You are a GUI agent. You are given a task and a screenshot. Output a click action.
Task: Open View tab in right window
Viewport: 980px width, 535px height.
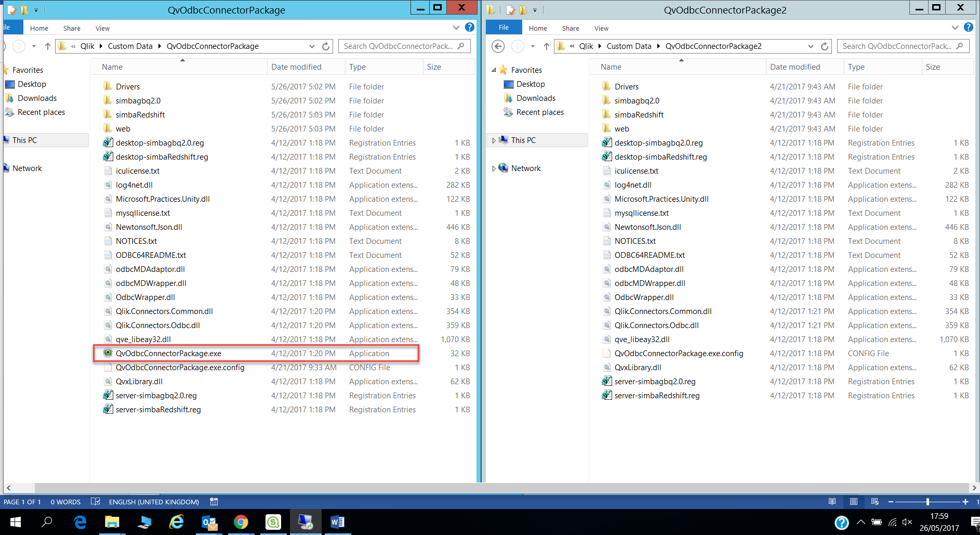tap(601, 28)
